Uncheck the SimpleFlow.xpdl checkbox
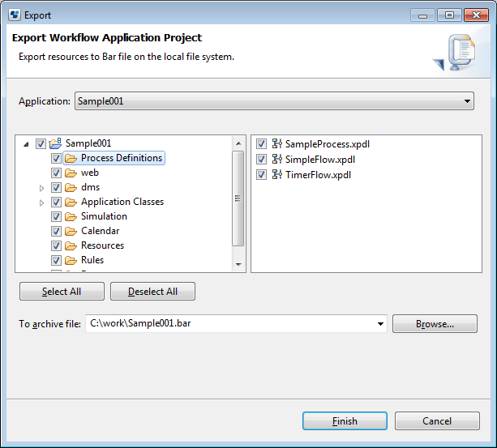 click(261, 160)
